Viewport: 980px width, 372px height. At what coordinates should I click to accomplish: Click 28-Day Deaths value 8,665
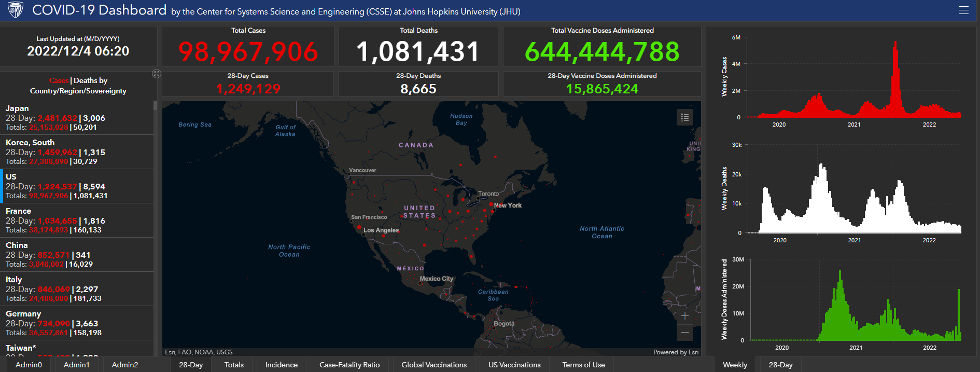coord(418,89)
